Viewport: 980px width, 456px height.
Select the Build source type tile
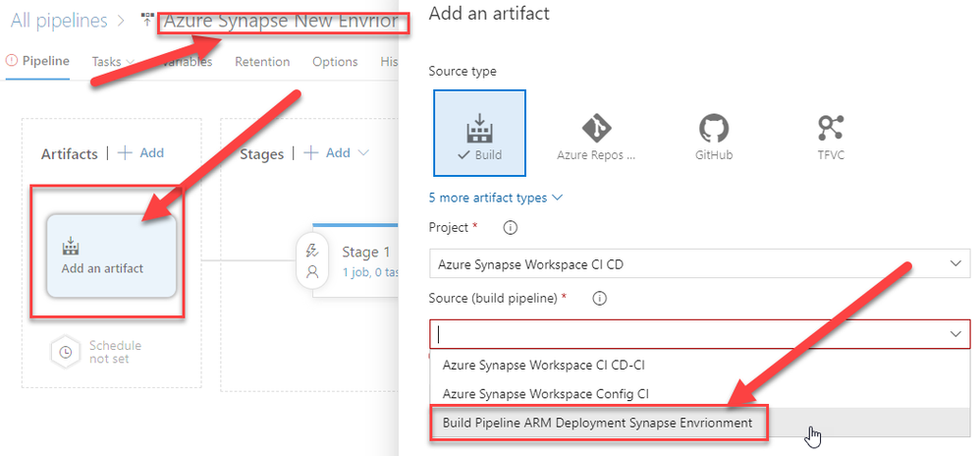point(480,132)
